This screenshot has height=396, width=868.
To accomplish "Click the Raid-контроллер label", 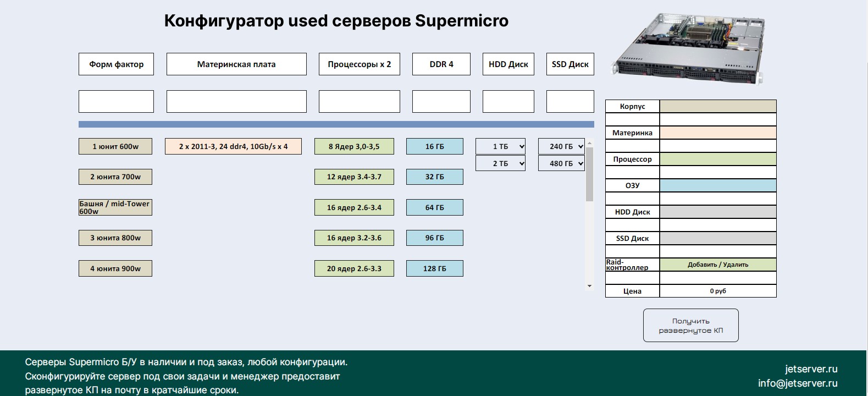I will (632, 265).
